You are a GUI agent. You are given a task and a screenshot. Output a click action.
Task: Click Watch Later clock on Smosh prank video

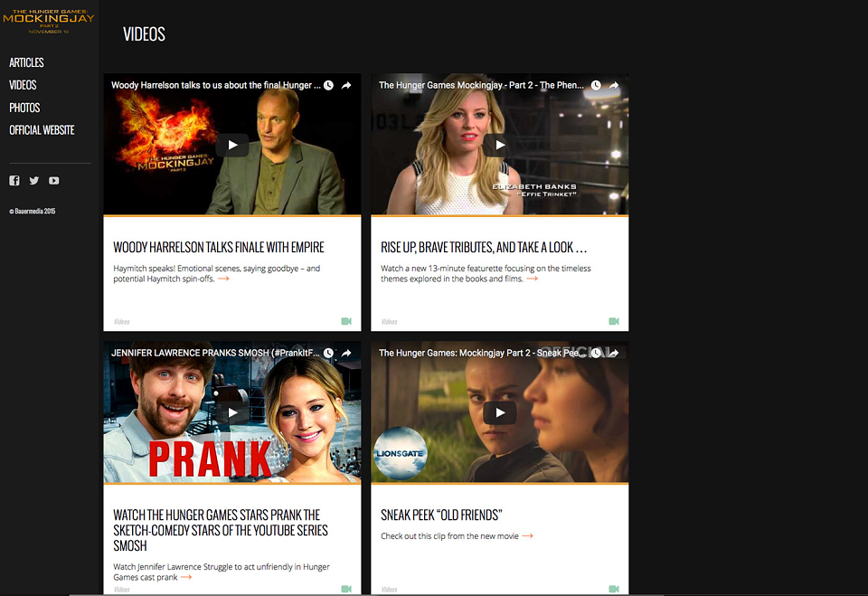click(x=329, y=353)
